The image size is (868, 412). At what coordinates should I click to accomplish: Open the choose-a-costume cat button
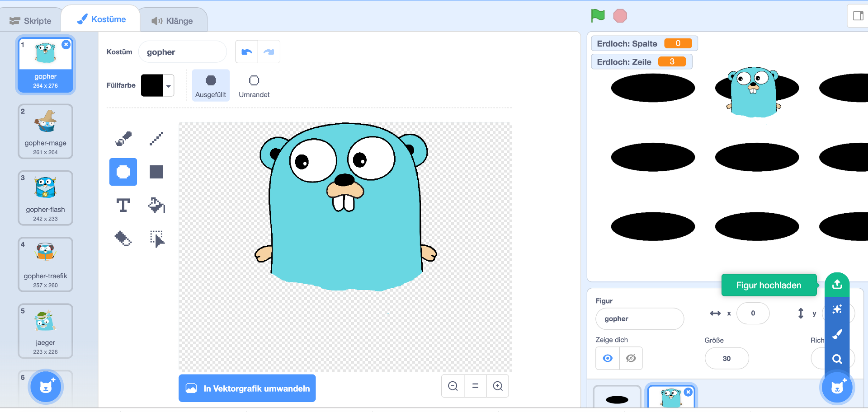tap(45, 387)
